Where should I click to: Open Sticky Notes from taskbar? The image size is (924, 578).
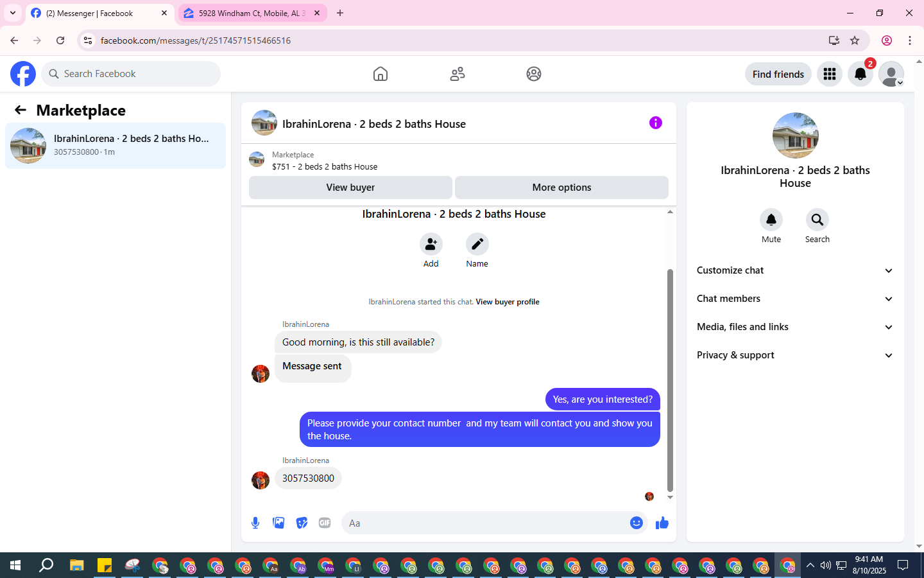coord(105,565)
